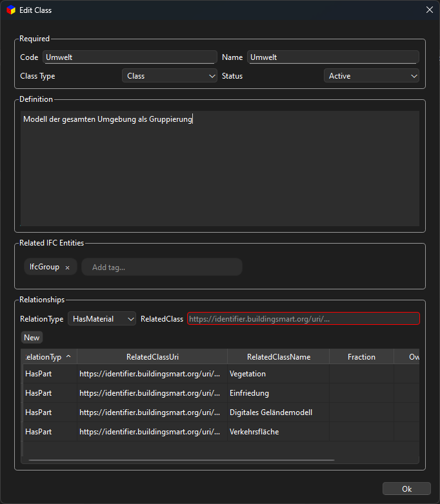
Task: Click the RelatedClassUri column header
Action: 152,357
